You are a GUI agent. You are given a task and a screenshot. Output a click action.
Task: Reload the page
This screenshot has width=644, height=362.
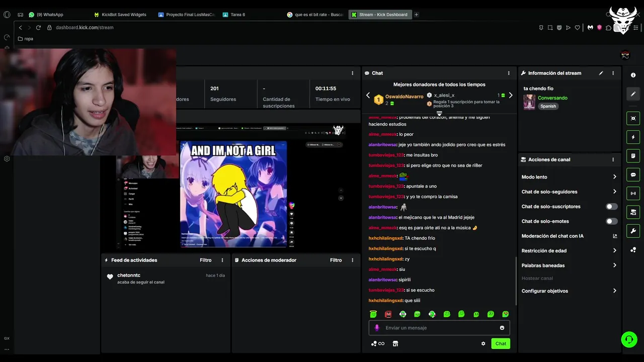38,28
